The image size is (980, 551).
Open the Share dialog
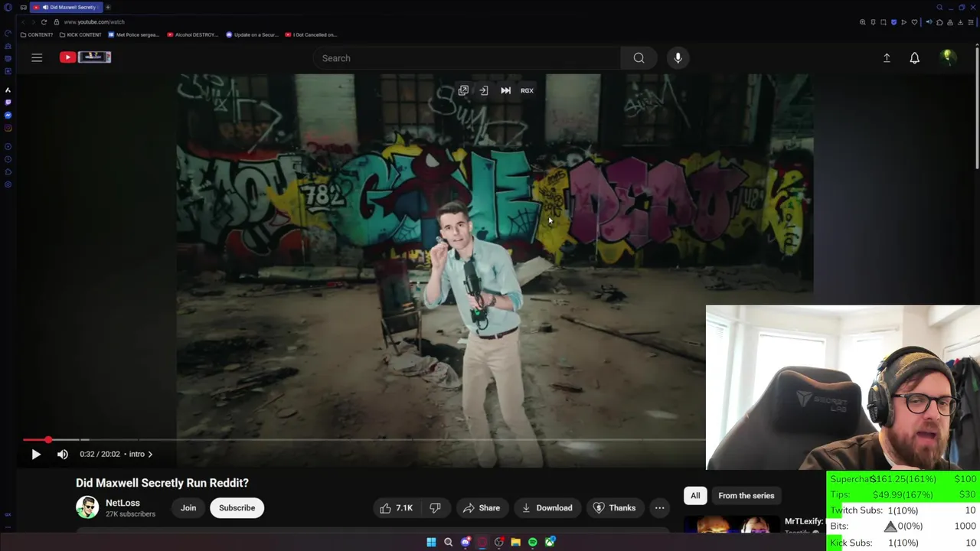482,508
